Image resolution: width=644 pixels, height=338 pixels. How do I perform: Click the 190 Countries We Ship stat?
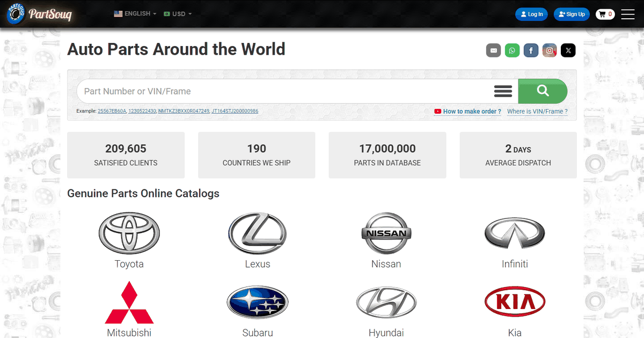(x=257, y=155)
